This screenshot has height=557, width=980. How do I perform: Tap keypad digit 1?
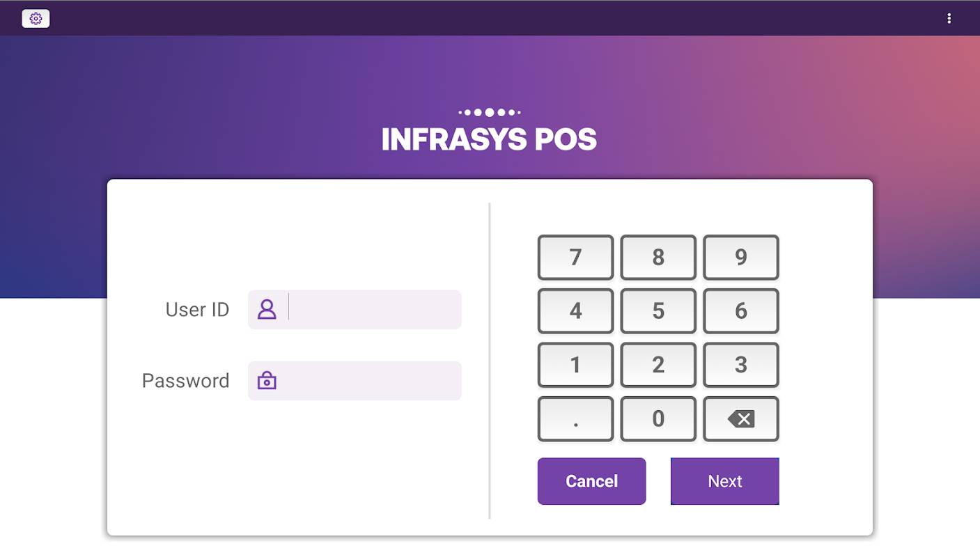(x=575, y=365)
